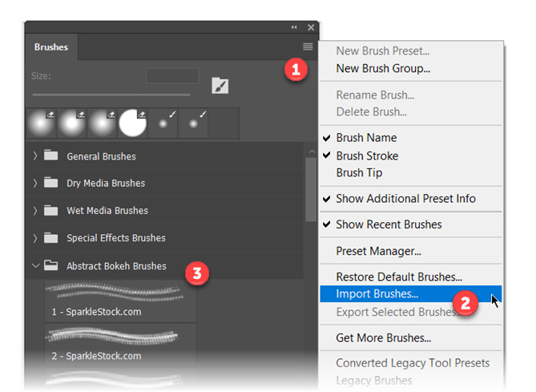Expand the Dry Media Brushes group
536x392 pixels.
point(35,184)
